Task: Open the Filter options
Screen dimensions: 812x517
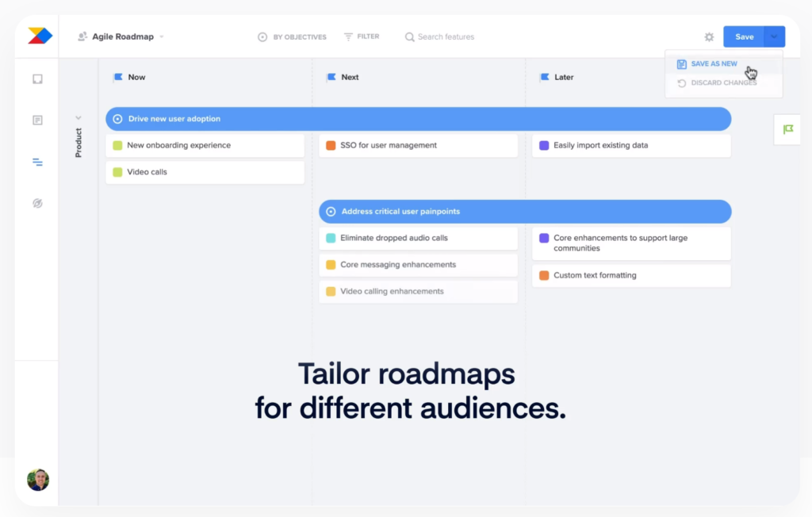Action: [x=362, y=36]
